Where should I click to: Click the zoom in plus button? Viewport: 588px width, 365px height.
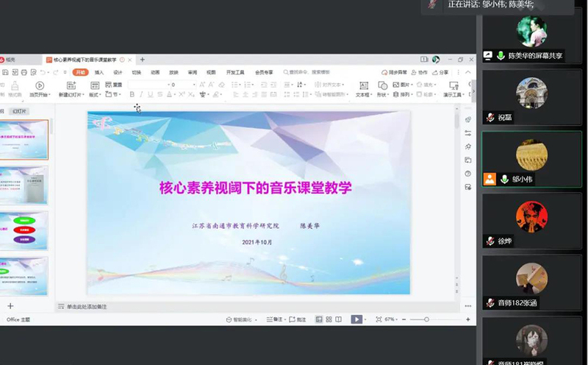467,319
